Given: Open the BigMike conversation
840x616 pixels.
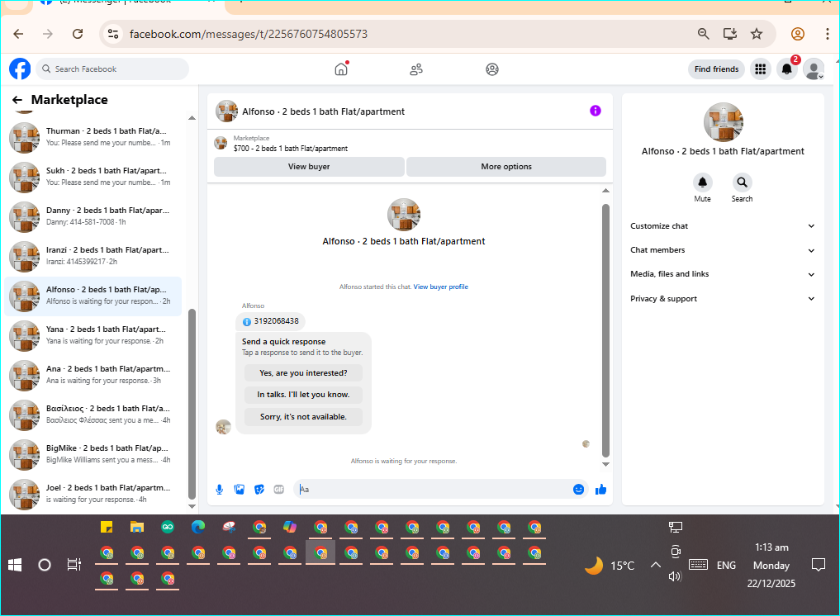Looking at the screenshot, I should coord(93,454).
